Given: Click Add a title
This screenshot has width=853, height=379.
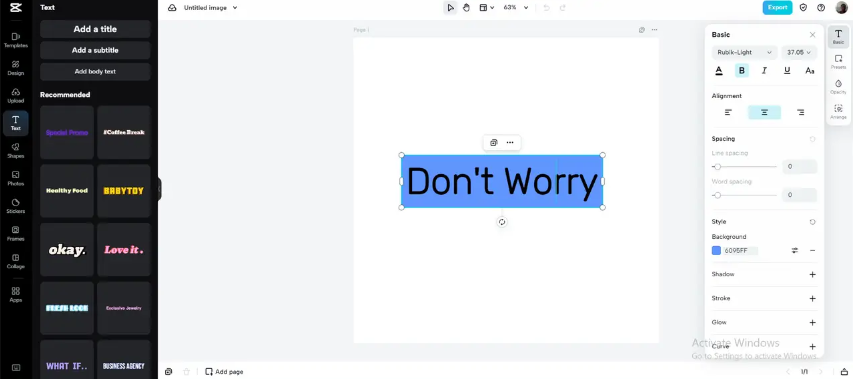Looking at the screenshot, I should 95,29.
